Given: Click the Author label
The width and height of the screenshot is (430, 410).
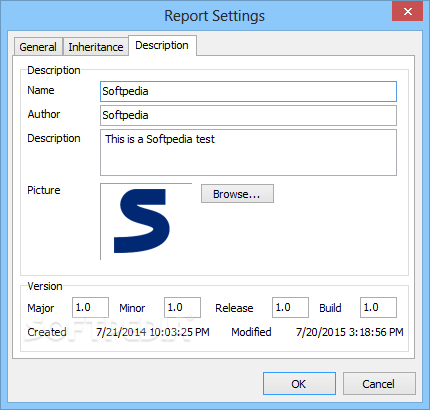Looking at the screenshot, I should coord(44,114).
